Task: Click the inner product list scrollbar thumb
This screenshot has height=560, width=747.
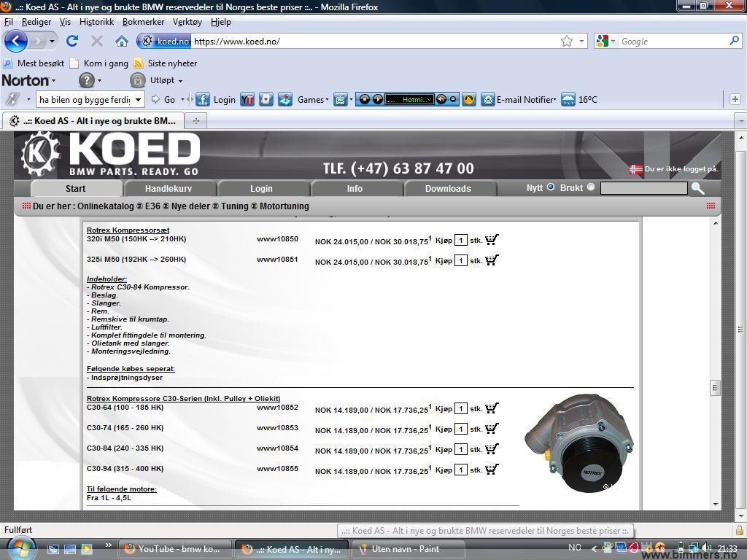Action: (715, 387)
